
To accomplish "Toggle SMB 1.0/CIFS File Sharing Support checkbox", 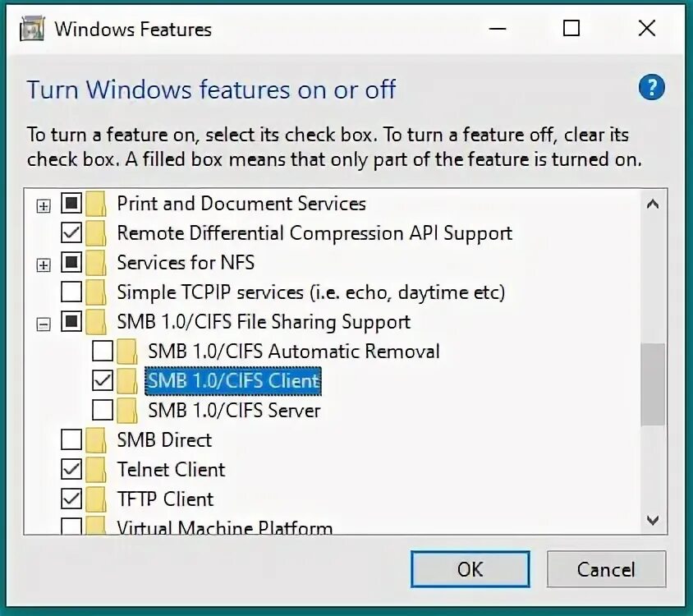I will (x=71, y=321).
